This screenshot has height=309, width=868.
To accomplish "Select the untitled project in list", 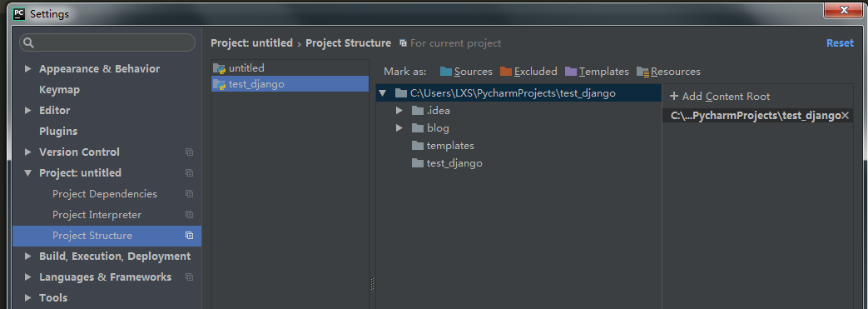I will click(290, 68).
